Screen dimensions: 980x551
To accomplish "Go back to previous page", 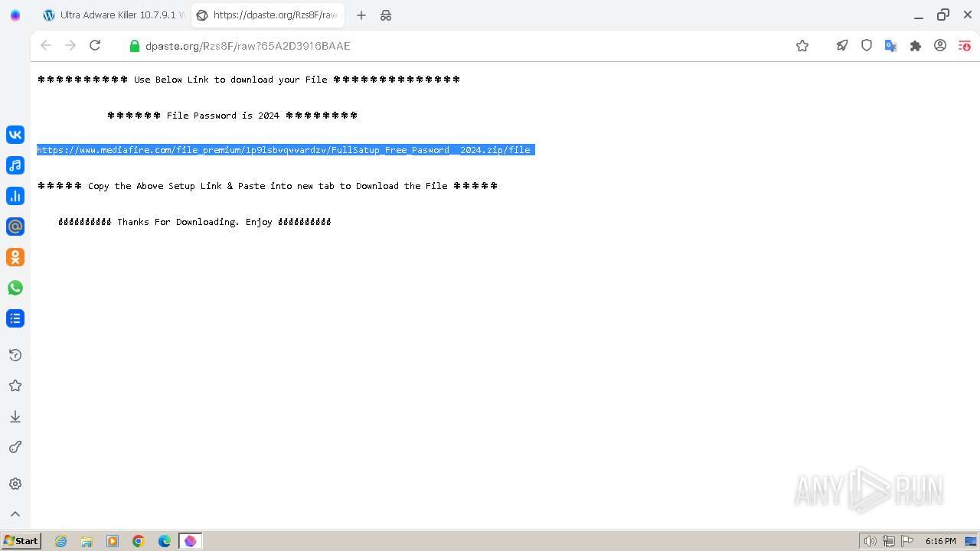I will pyautogui.click(x=46, y=46).
